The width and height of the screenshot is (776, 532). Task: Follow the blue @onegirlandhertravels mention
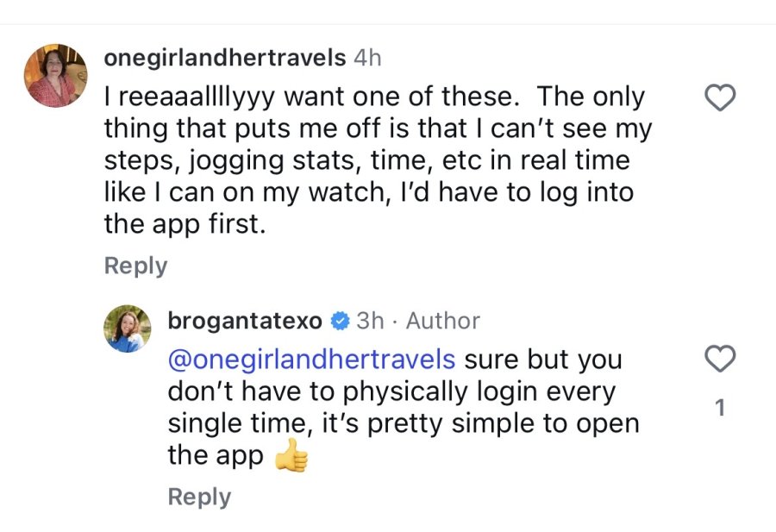[x=311, y=360]
